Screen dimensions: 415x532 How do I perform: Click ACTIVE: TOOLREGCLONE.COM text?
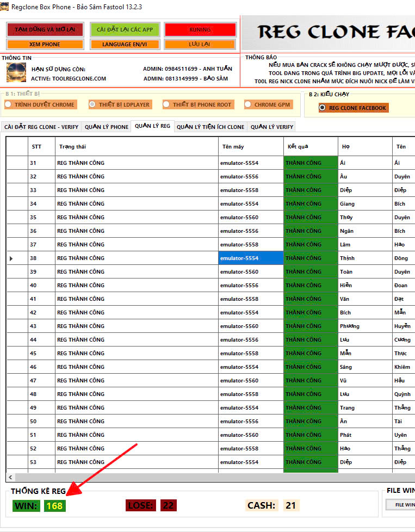click(x=69, y=78)
